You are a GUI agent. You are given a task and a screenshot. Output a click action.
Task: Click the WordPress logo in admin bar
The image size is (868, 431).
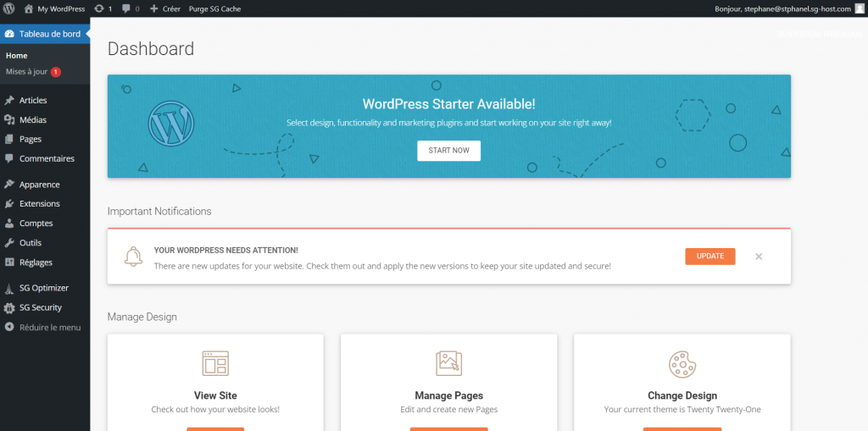8,8
